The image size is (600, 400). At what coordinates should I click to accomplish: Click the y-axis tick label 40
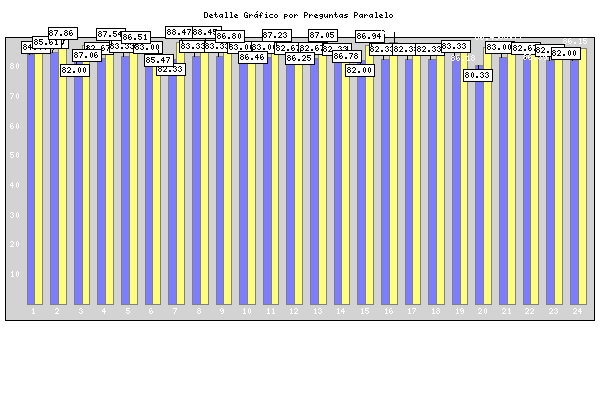pos(15,185)
